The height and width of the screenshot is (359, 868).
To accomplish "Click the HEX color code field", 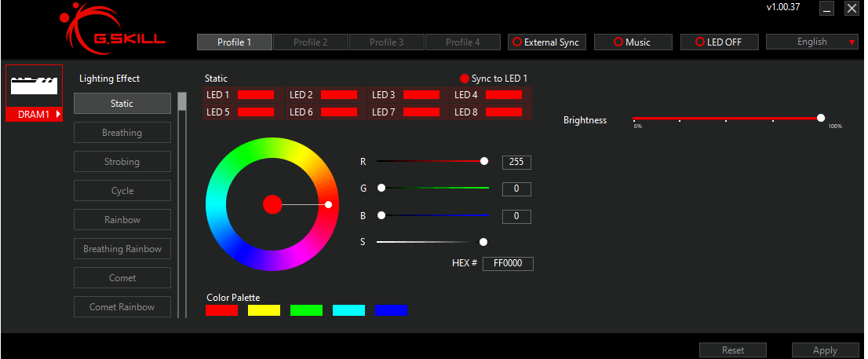I will click(507, 264).
